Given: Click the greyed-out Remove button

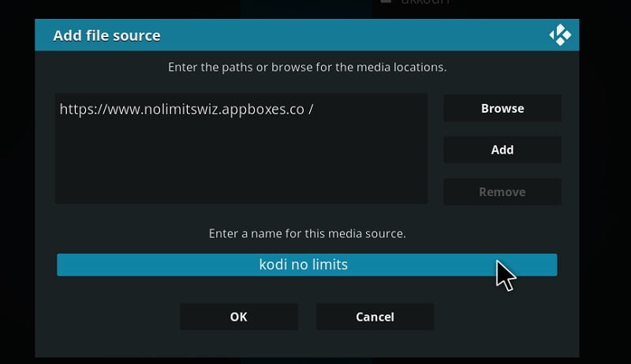Looking at the screenshot, I should (502, 191).
